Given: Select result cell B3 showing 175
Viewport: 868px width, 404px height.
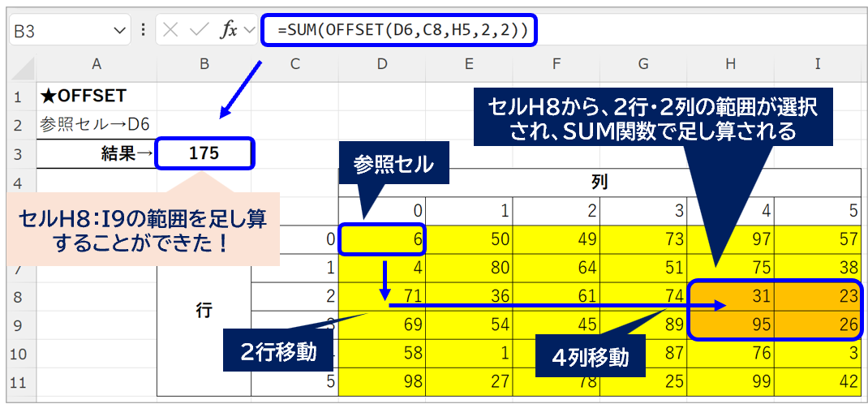Looking at the screenshot, I should pyautogui.click(x=204, y=153).
